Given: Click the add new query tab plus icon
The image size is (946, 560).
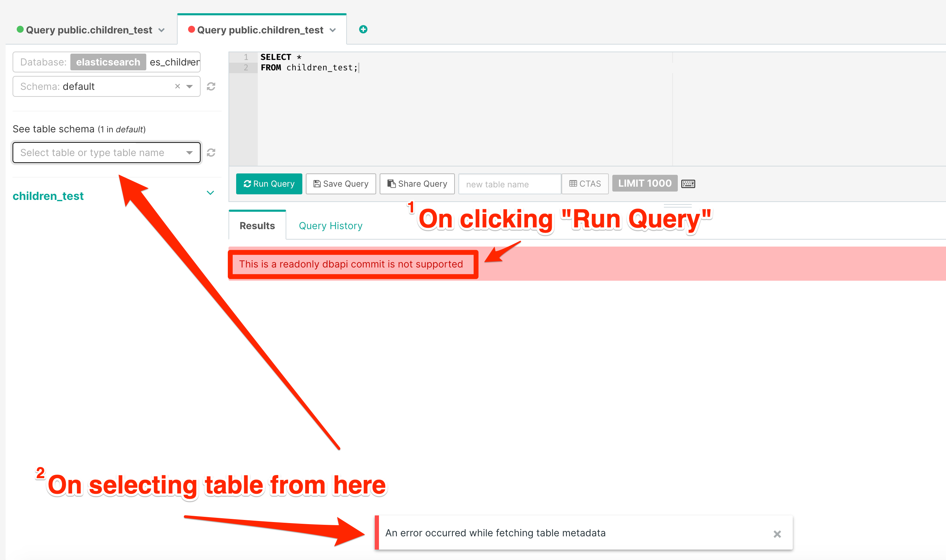Looking at the screenshot, I should click(363, 30).
